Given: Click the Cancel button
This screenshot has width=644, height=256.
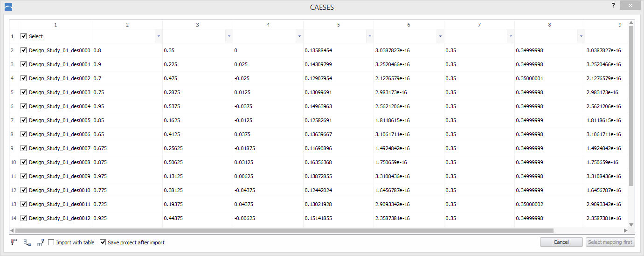Looking at the screenshot, I should 561,242.
